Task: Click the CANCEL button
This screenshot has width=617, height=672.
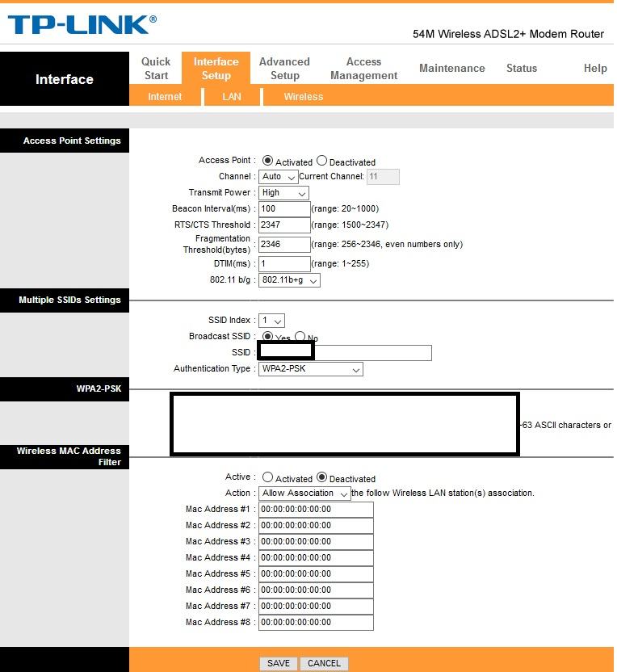Action: [324, 663]
